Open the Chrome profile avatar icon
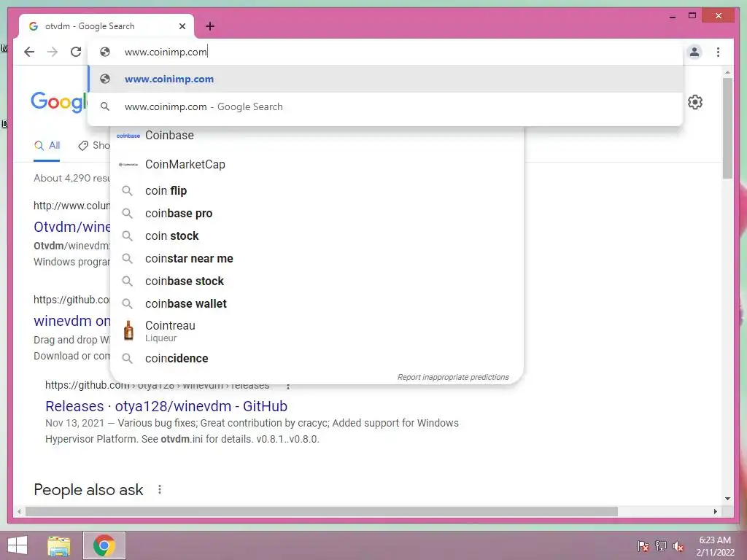747x560 pixels. click(694, 52)
